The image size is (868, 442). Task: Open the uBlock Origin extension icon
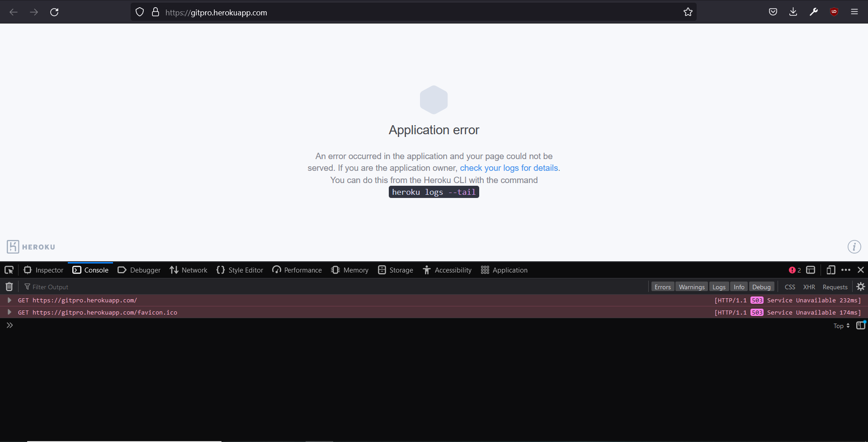tap(834, 12)
